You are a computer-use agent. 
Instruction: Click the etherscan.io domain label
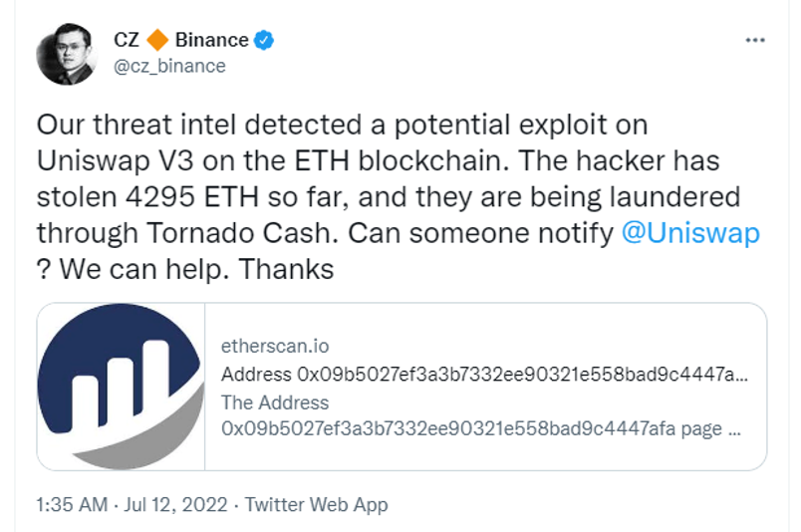[x=274, y=347]
